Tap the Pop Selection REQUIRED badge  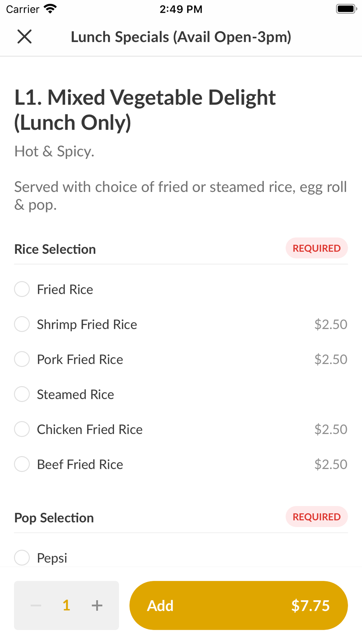click(x=317, y=517)
